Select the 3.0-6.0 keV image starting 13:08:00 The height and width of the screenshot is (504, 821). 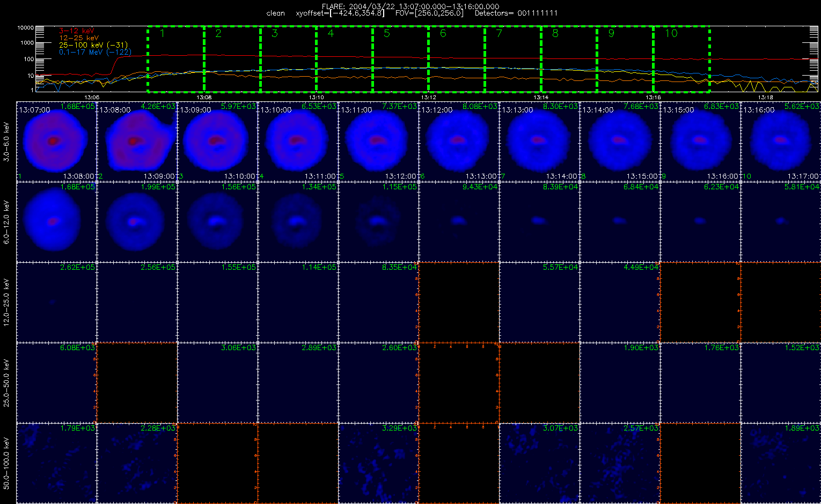[x=137, y=141]
